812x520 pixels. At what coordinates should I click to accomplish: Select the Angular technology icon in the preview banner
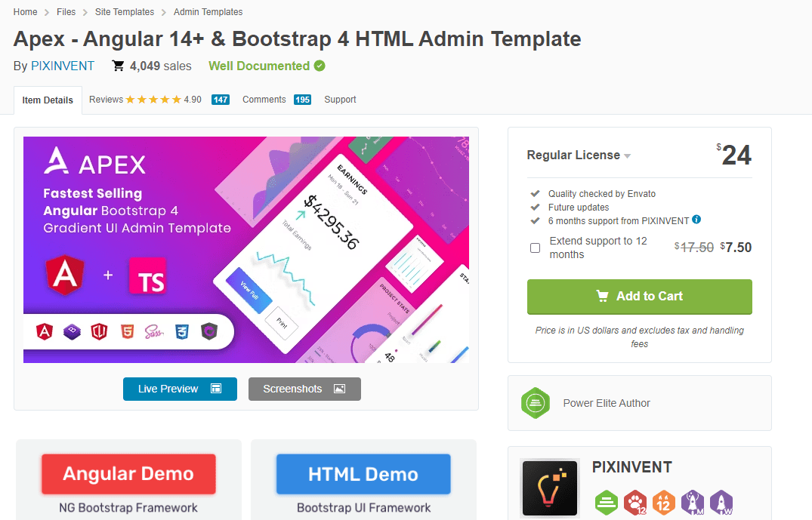43,332
